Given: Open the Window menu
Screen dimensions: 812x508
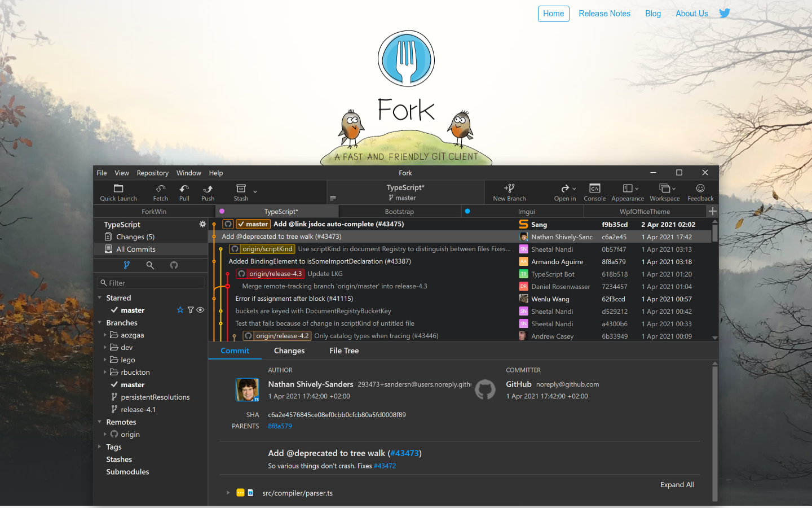Looking at the screenshot, I should [x=189, y=173].
